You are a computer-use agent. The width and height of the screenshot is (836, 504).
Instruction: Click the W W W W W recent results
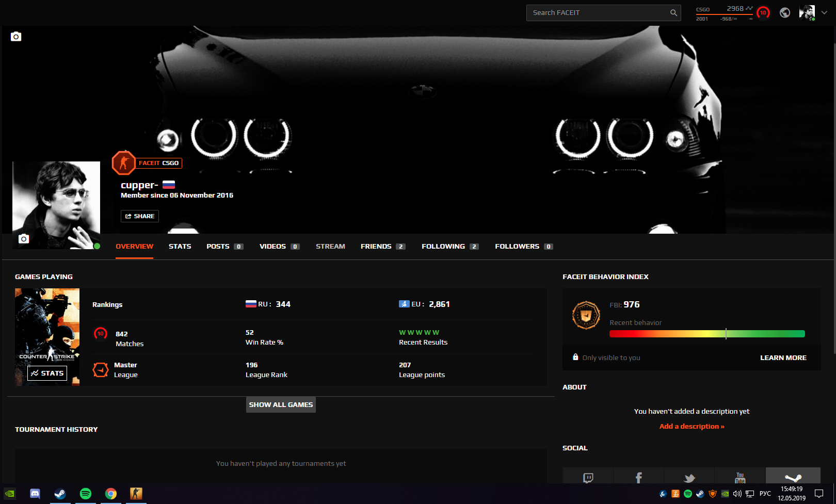coord(419,333)
